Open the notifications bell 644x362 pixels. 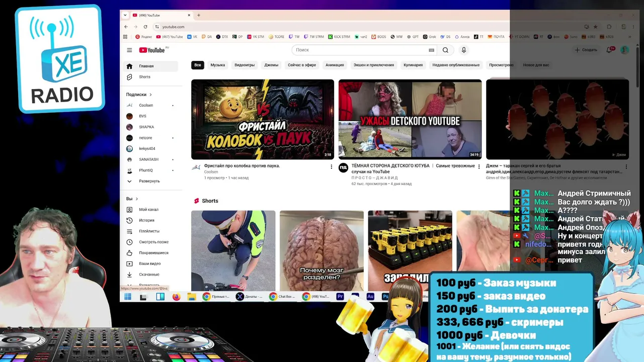pyautogui.click(x=609, y=50)
